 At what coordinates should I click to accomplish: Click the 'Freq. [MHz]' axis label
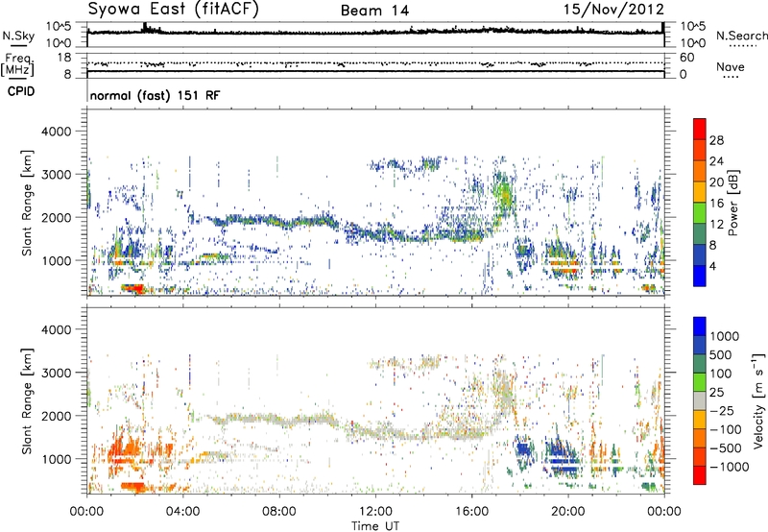(18, 65)
